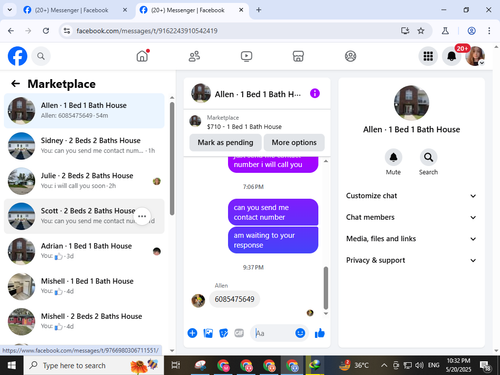500x375 pixels.
Task: Open the notifications bell with 20+ badge
Action: pos(452,56)
